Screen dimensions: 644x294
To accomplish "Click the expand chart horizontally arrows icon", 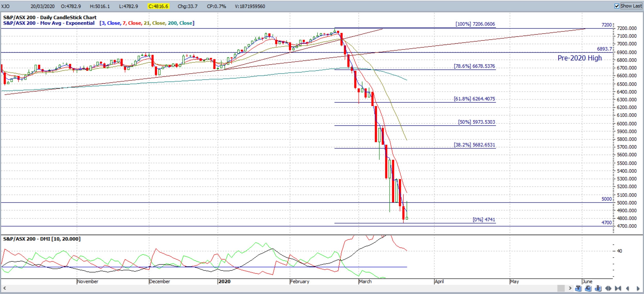I will [x=608, y=288].
